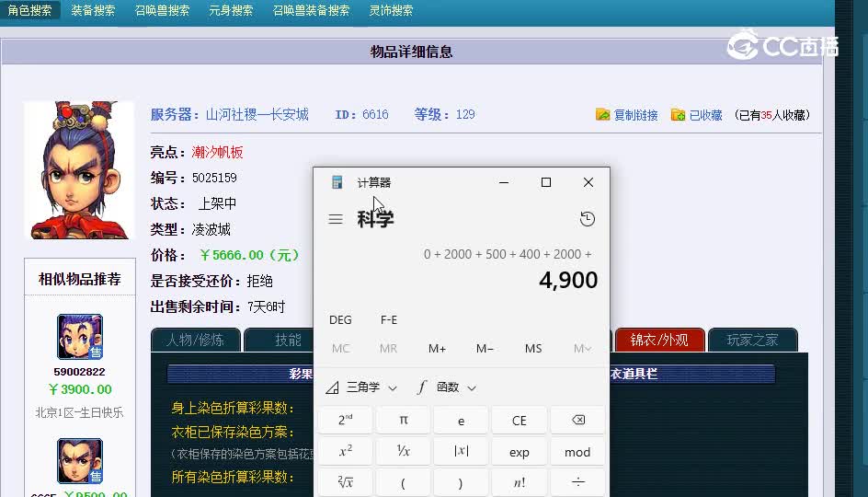Click the ¥3900.00 similar item price
Image resolution: width=868 pixels, height=497 pixels.
click(80, 389)
